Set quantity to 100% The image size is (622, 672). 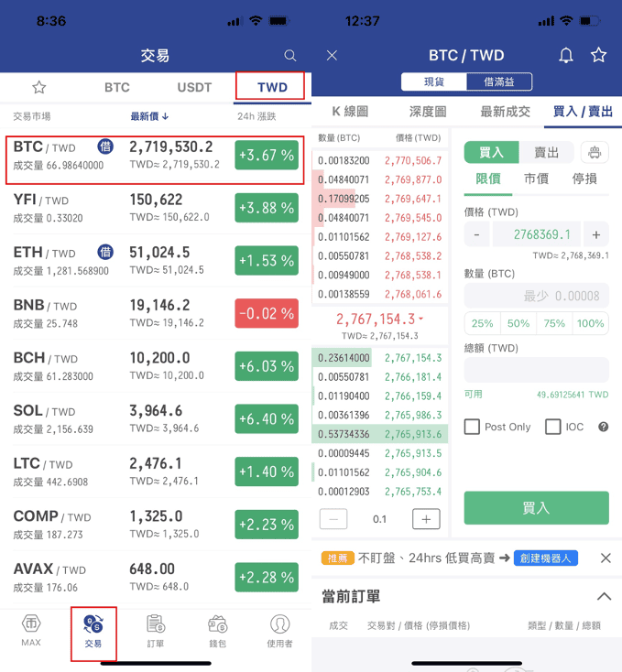click(590, 323)
